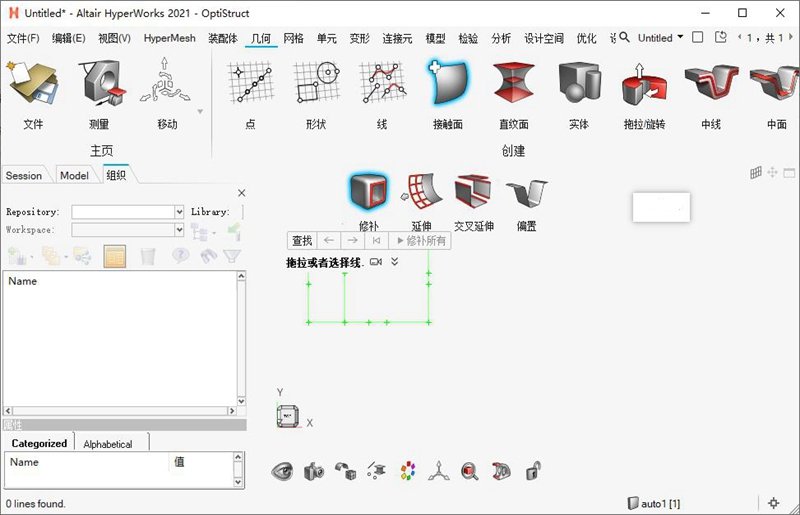Open the color-by colorful hexagons icon
800x515 pixels.
coord(408,471)
